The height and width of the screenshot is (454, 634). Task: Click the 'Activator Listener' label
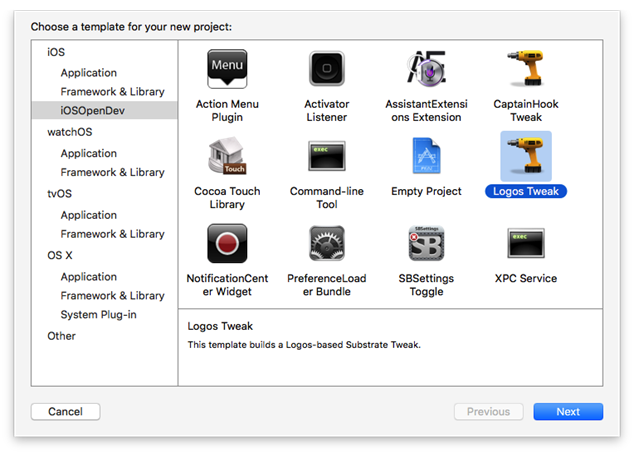coord(327,110)
